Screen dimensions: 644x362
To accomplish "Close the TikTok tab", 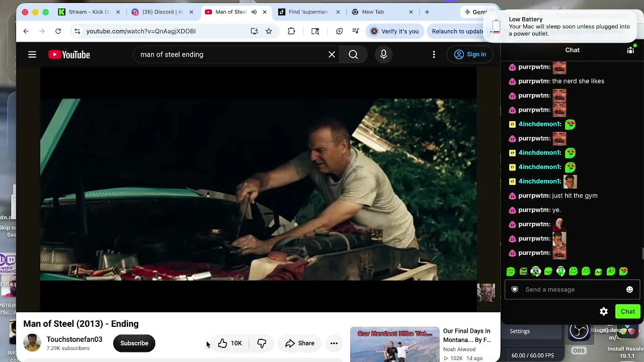I will (338, 12).
